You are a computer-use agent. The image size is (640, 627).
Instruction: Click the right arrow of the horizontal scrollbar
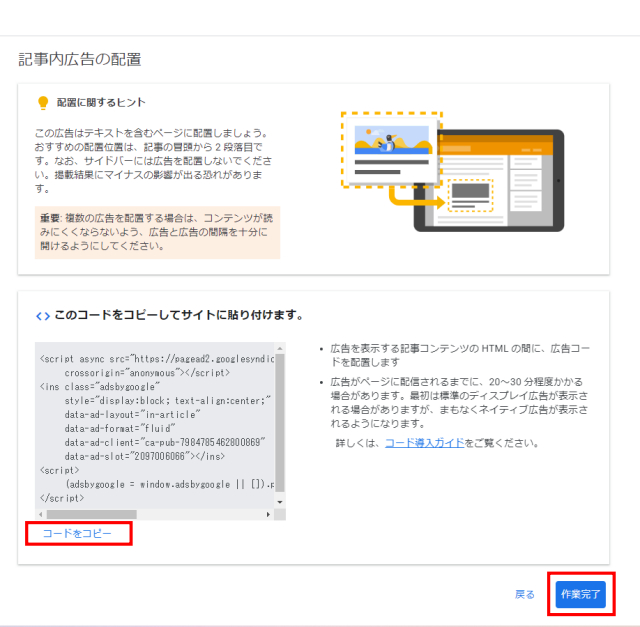coord(268,514)
